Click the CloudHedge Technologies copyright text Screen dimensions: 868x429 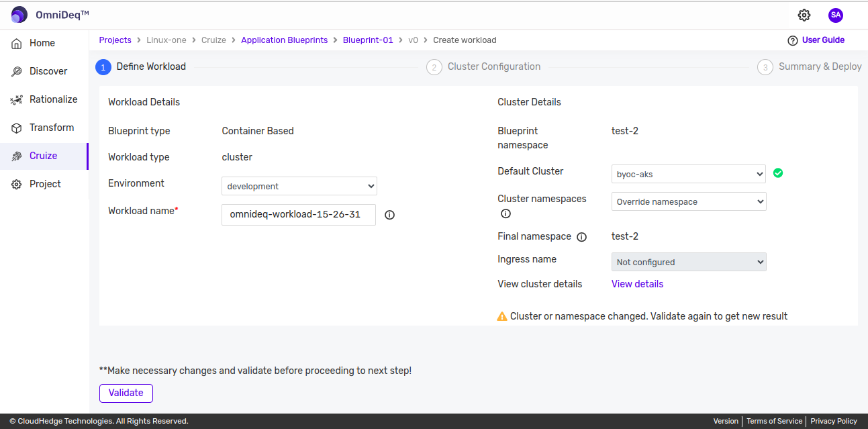(99, 421)
